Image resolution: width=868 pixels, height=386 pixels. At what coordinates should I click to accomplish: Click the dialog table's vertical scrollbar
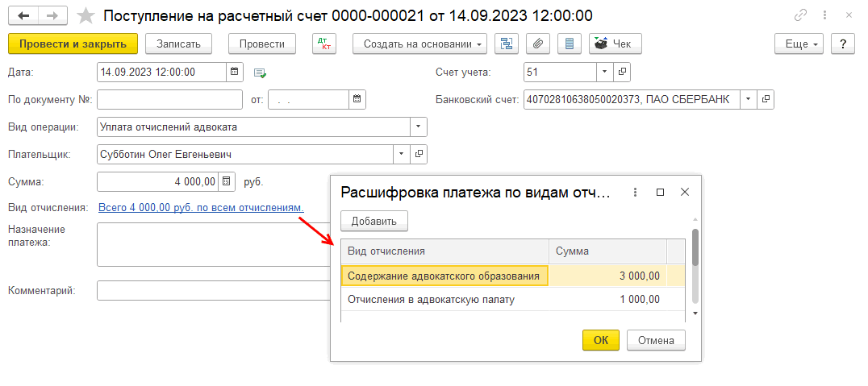(695, 250)
